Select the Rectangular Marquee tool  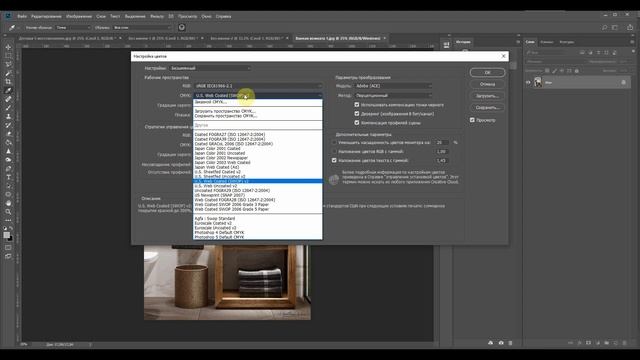pyautogui.click(x=8, y=56)
